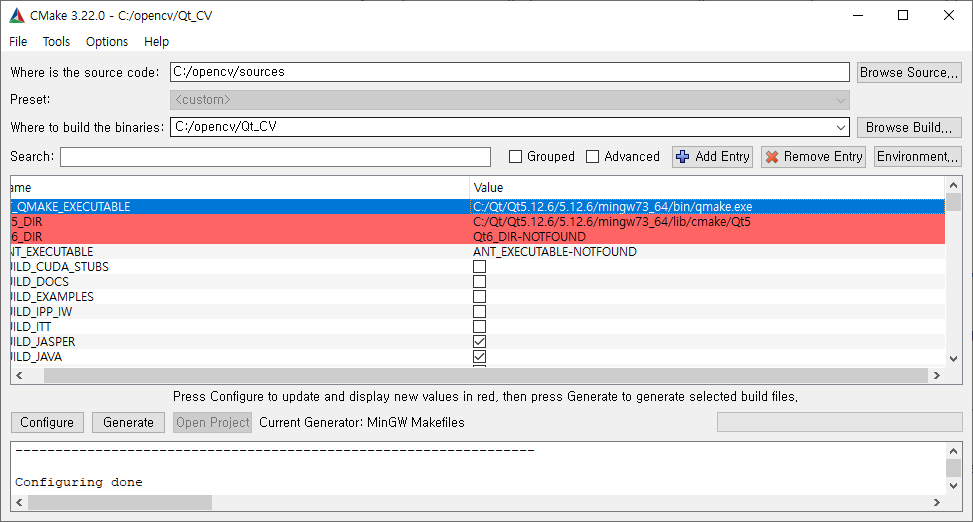Click the ANT_EXECUTABLE-NOTFOUND value
The width and height of the screenshot is (973, 522).
pyautogui.click(x=555, y=251)
